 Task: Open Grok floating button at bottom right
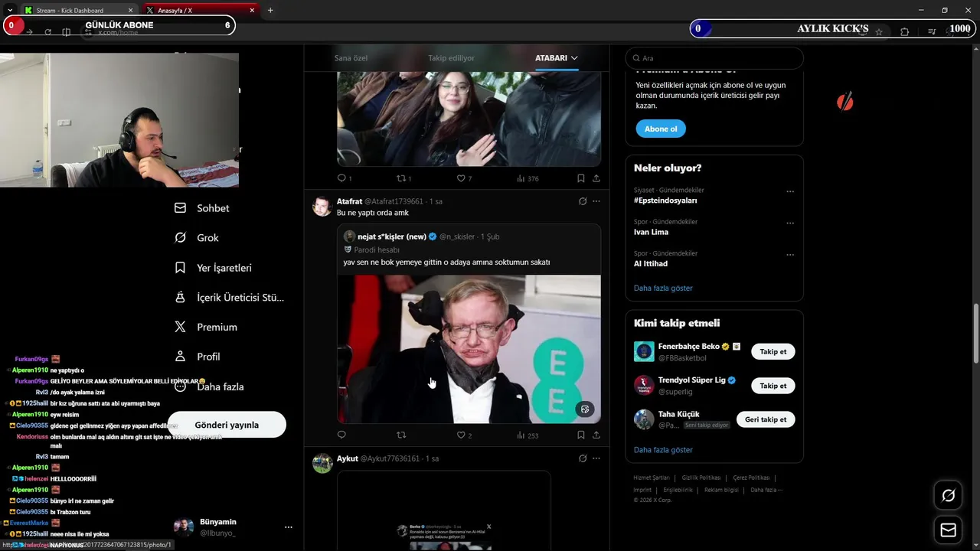[x=948, y=496]
